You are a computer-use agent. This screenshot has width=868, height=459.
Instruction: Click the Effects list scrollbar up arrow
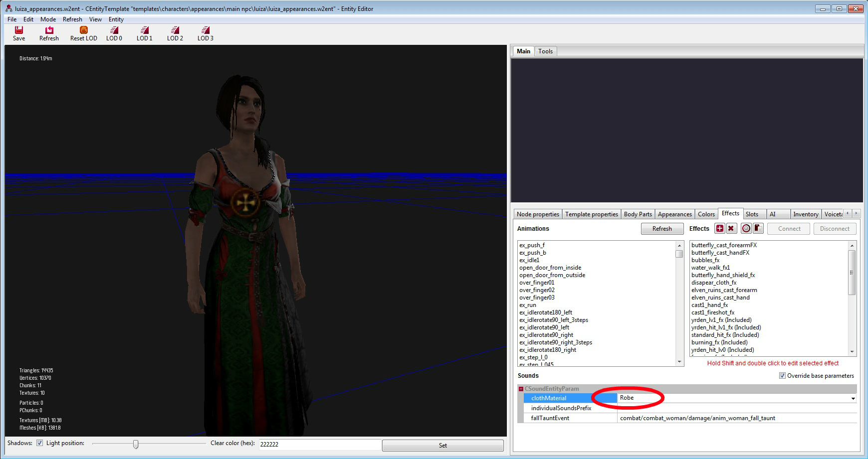(x=852, y=245)
